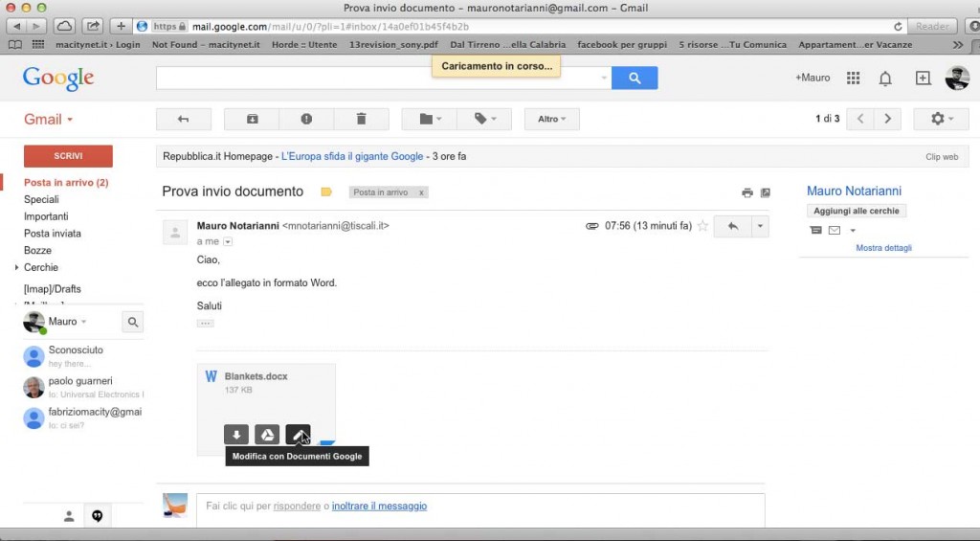
Task: Click rispondere link in reply box
Action: [297, 506]
